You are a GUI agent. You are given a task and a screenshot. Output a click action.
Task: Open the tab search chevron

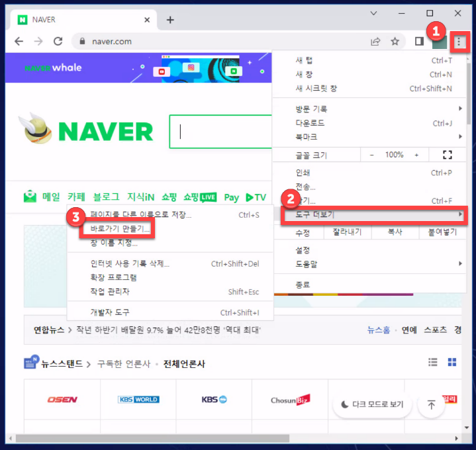tap(373, 13)
